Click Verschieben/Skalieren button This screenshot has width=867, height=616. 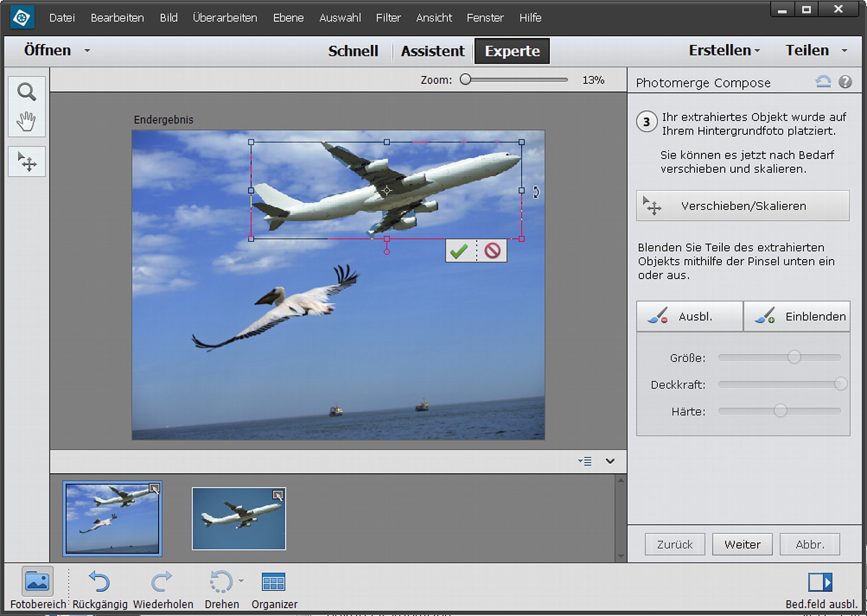[x=743, y=206]
